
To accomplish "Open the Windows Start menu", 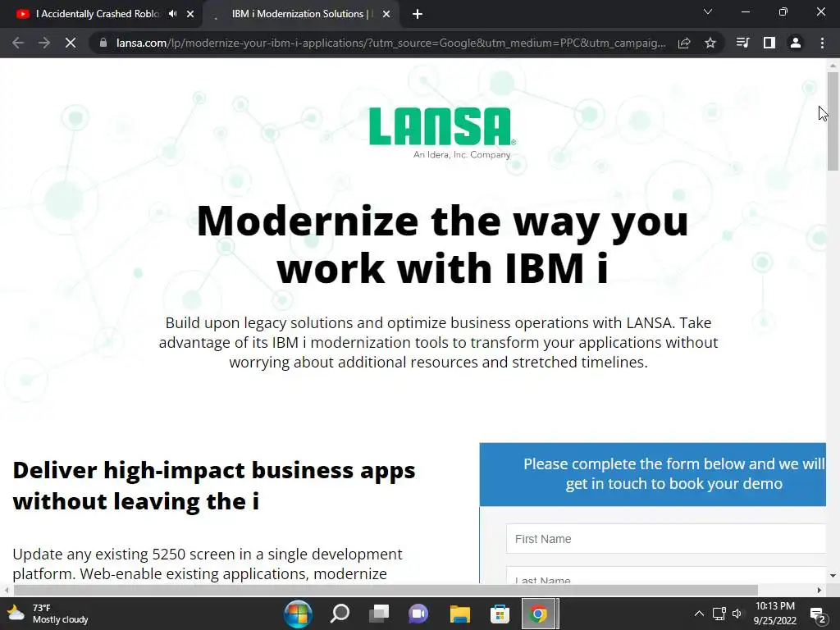I will click(x=298, y=614).
